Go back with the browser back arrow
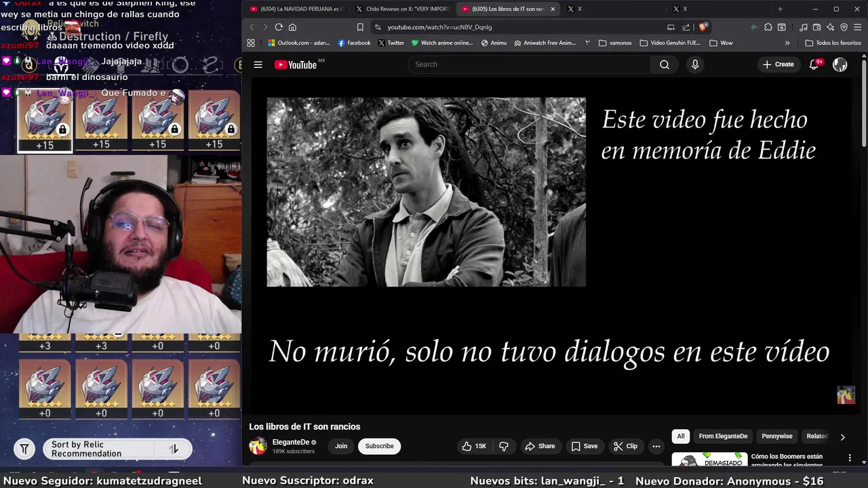The height and width of the screenshot is (488, 868). click(x=252, y=27)
